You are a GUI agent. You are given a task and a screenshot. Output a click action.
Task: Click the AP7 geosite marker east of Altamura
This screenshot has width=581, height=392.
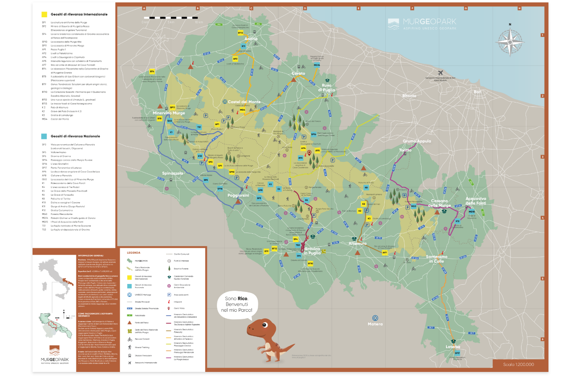click(385, 253)
